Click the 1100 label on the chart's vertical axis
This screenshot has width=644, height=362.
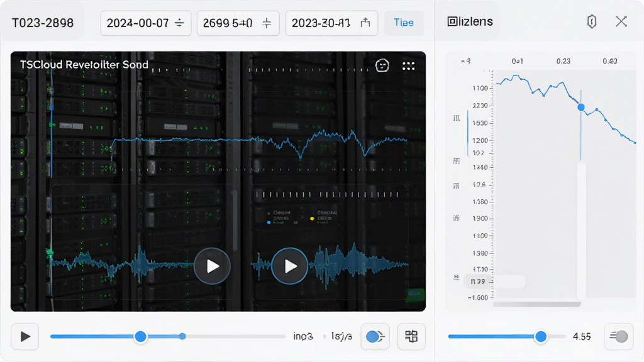[x=480, y=88]
